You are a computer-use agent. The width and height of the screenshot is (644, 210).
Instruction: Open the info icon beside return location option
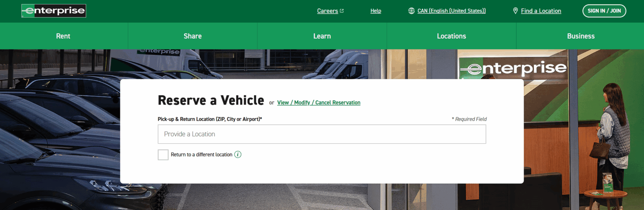pos(238,155)
